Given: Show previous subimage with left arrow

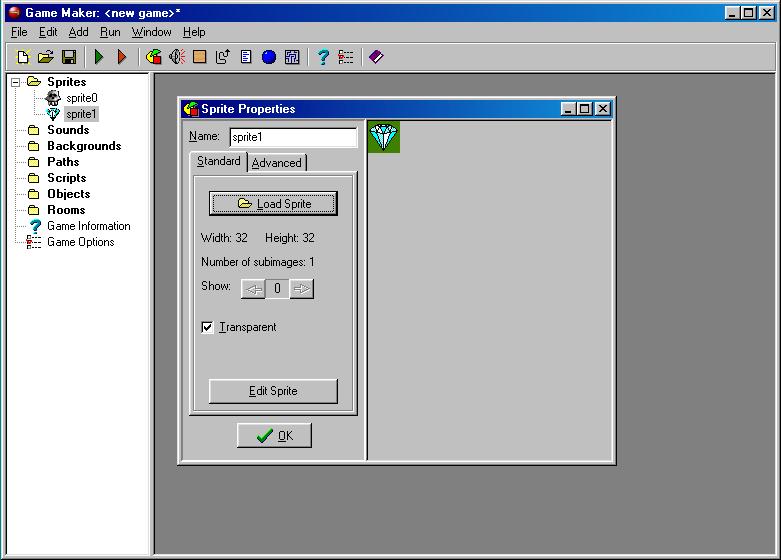Looking at the screenshot, I should tap(253, 289).
